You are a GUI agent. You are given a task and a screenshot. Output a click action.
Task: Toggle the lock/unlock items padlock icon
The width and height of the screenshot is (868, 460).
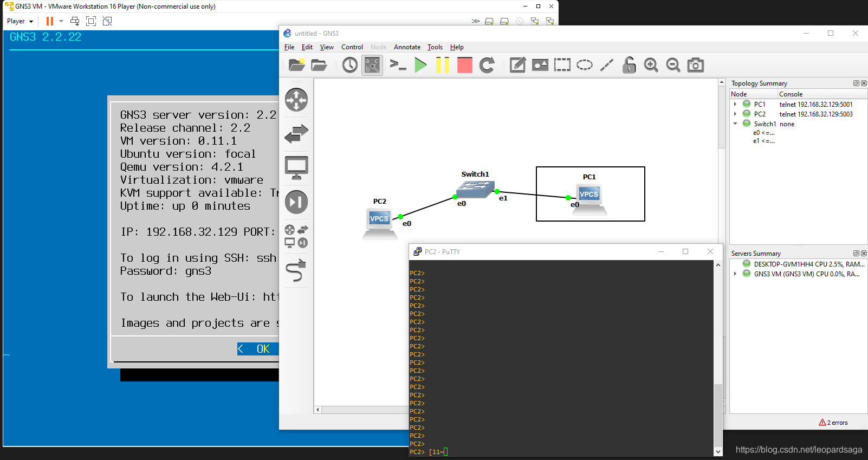click(x=629, y=65)
